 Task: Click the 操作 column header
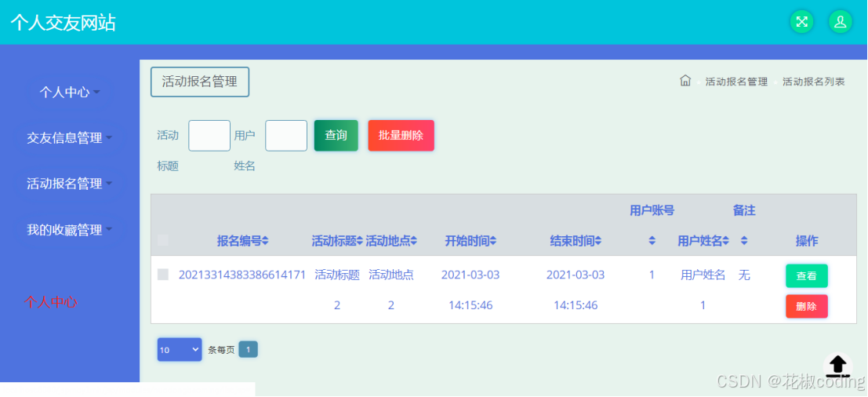(807, 241)
